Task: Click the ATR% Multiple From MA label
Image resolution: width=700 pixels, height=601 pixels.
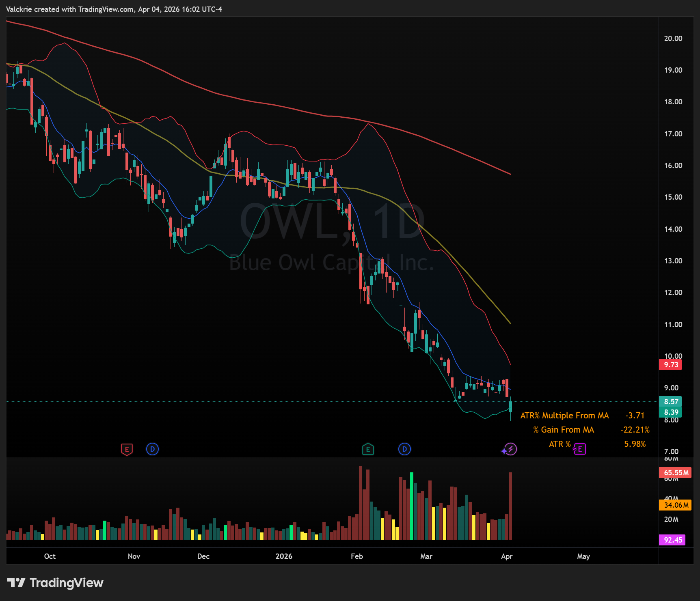Action: (564, 416)
